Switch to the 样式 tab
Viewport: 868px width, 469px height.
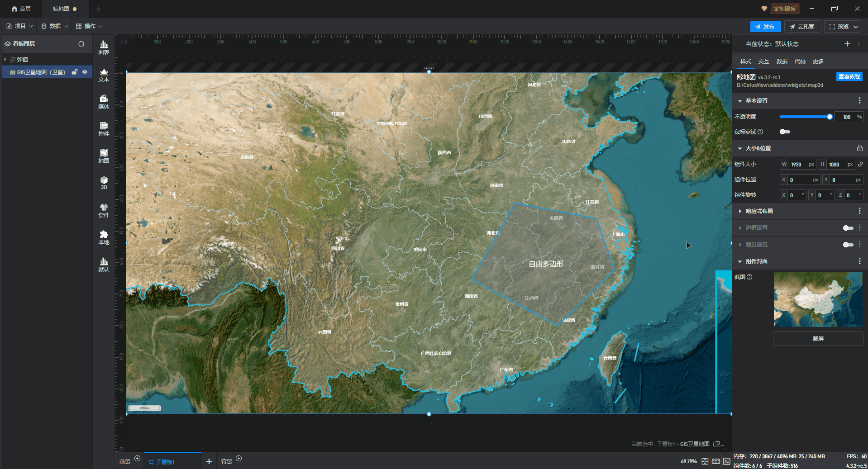(746, 62)
